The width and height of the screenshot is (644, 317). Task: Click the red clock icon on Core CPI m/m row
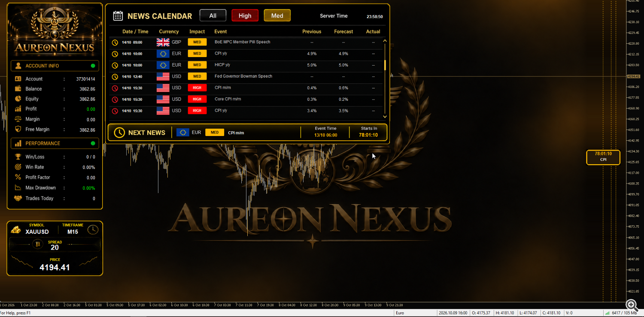click(x=115, y=100)
